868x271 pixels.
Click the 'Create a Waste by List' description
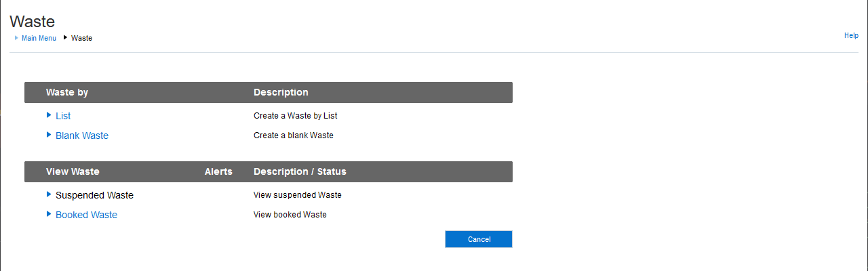295,116
